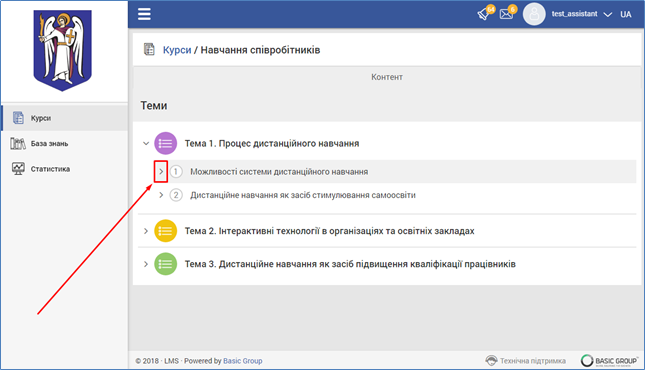Open the mail envelope icon

click(x=506, y=14)
